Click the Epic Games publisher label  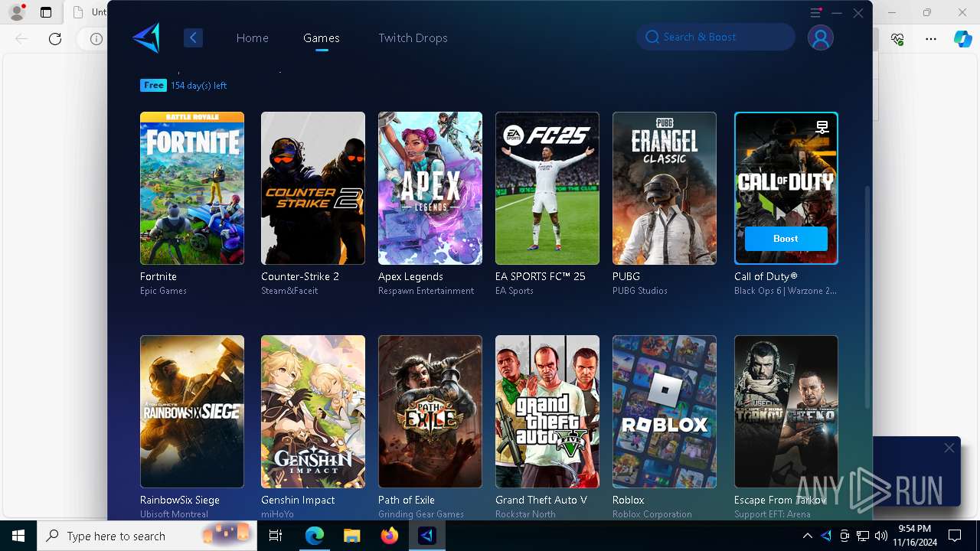point(163,291)
